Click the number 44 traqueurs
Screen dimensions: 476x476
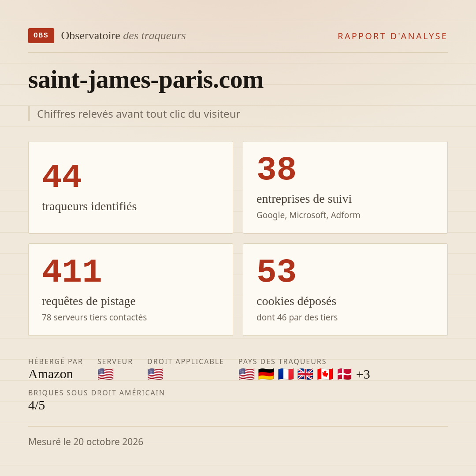62,176
